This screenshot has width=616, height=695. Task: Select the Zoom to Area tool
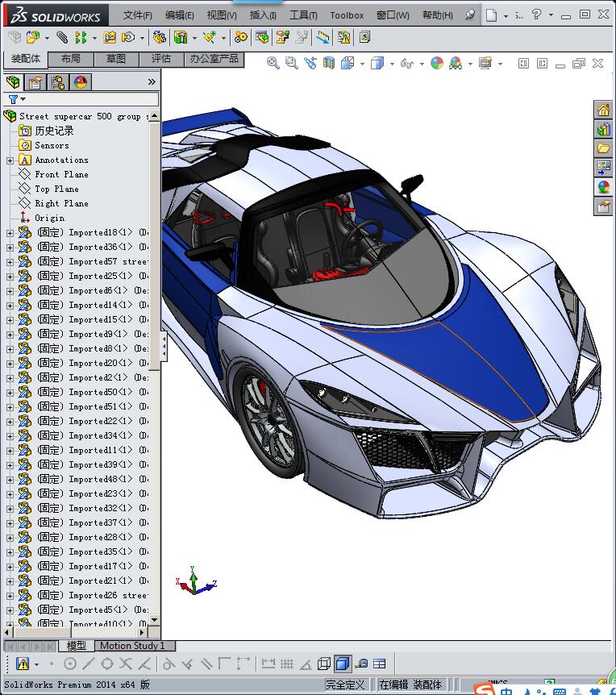pos(291,63)
